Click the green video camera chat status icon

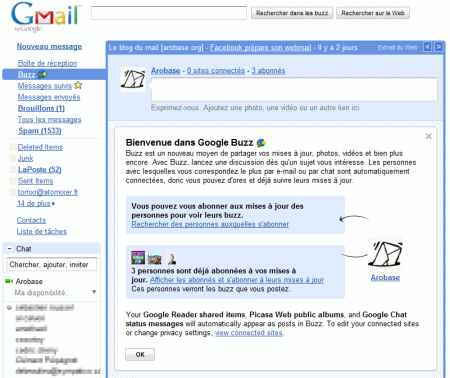9,281
